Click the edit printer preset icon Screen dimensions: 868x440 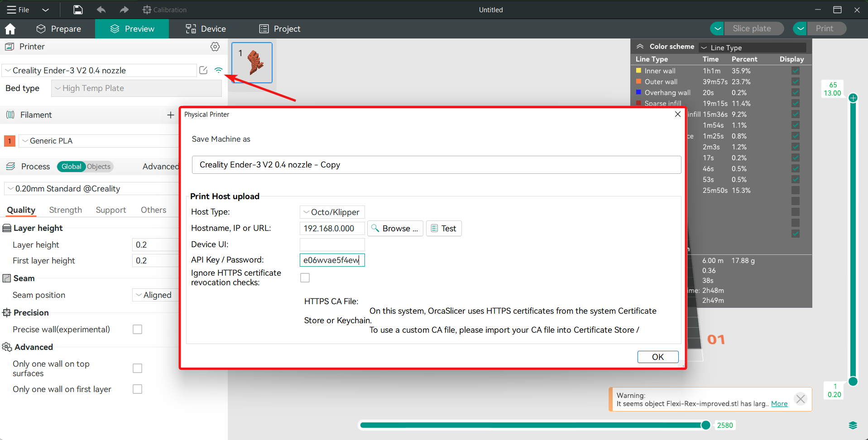(x=203, y=70)
